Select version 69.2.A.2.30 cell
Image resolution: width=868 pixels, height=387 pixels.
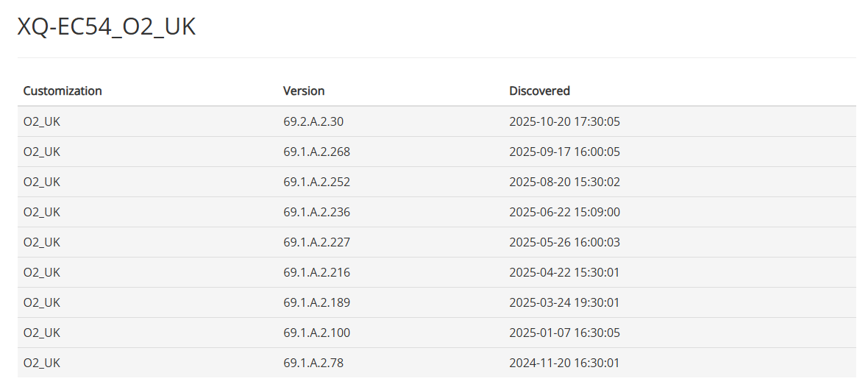(x=313, y=121)
